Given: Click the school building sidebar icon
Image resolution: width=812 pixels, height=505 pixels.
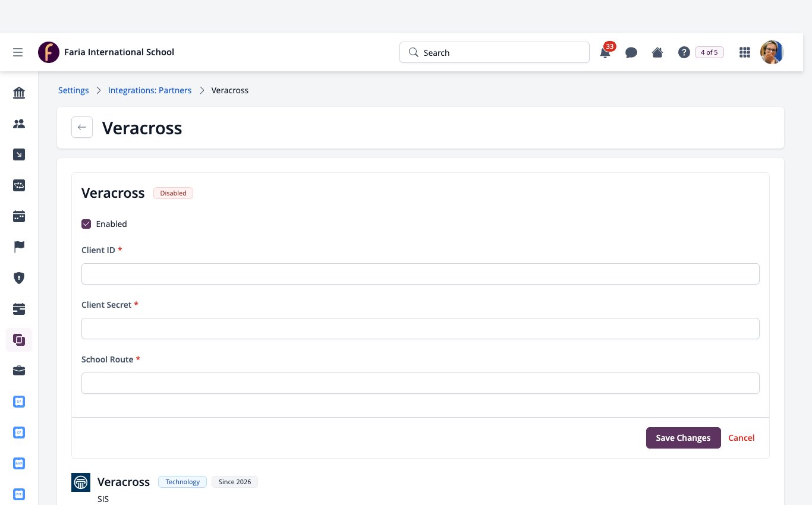Looking at the screenshot, I should point(19,93).
